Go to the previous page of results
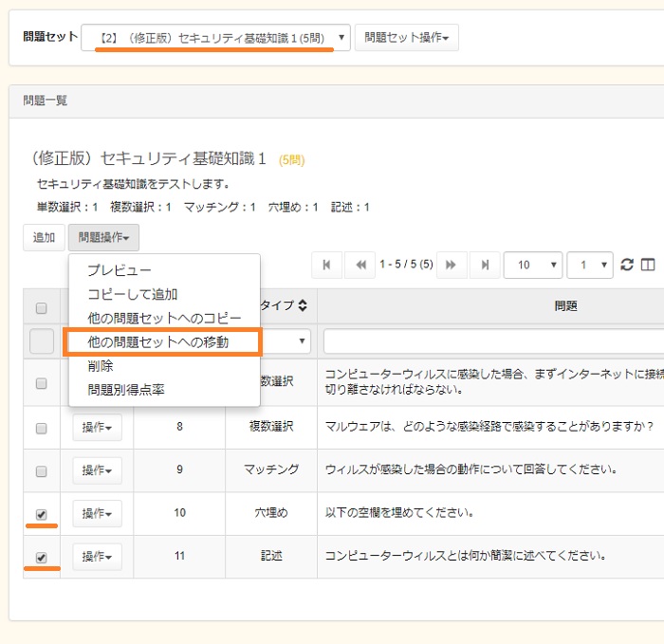The width and height of the screenshot is (664, 644). pos(360,265)
